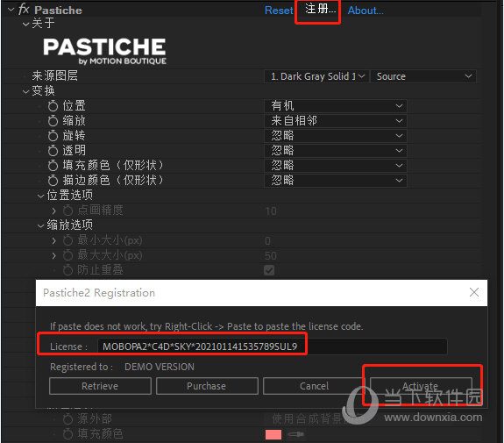The width and height of the screenshot is (504, 443).
Task: Open the Source dropdown
Action: (x=423, y=76)
